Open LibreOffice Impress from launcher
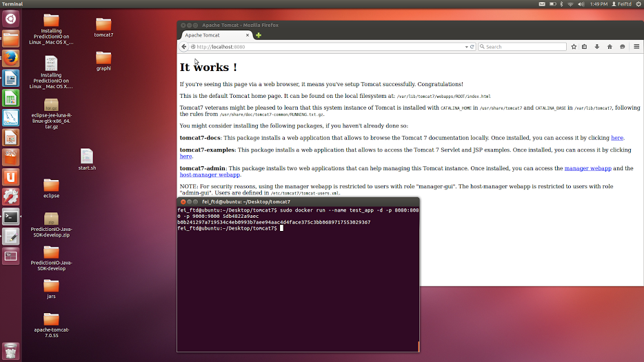Screen dimensions: 644x362 pyautogui.click(x=10, y=138)
